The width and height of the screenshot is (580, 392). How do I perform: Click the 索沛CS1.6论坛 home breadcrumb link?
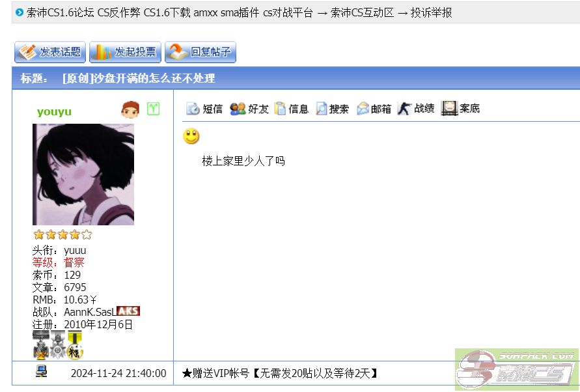tap(169, 13)
